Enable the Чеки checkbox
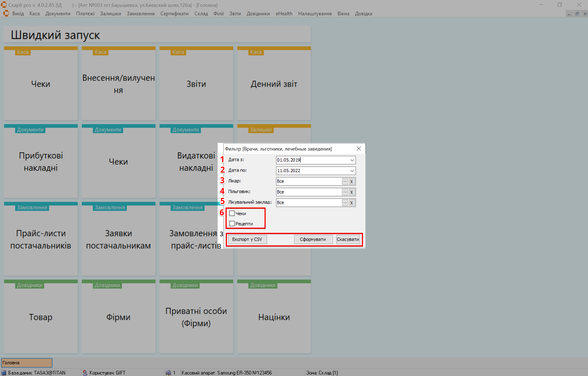Screen dimensions: 588x376 (232, 213)
